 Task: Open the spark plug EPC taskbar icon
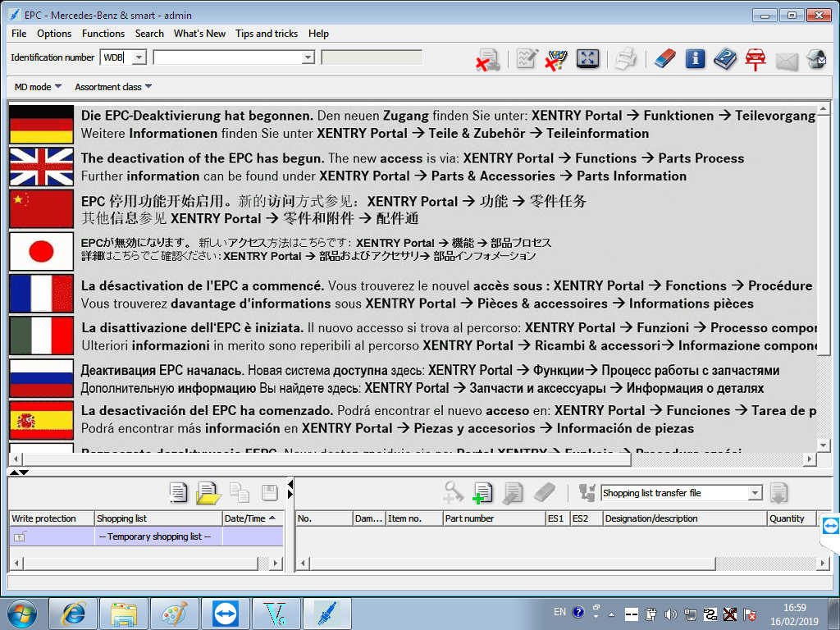326,614
